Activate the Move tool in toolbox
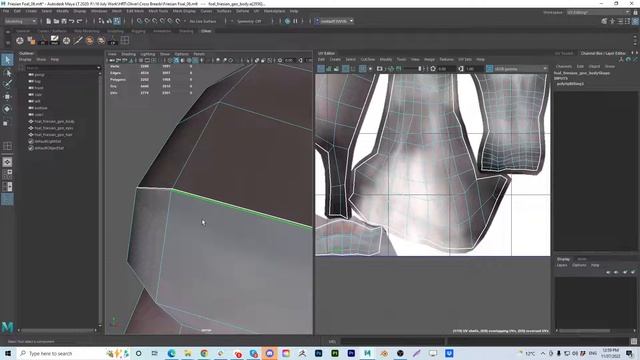Image resolution: width=640 pixels, height=360 pixels. pos(7,97)
